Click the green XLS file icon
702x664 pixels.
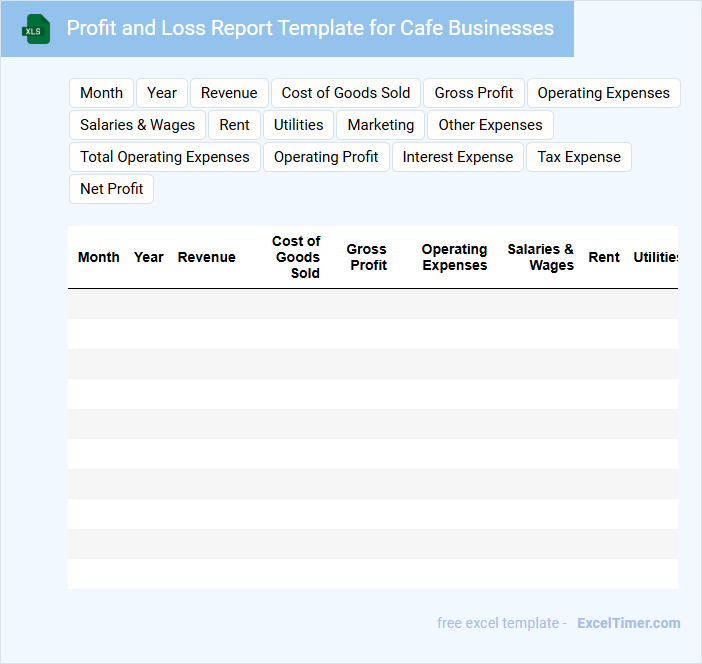click(36, 29)
